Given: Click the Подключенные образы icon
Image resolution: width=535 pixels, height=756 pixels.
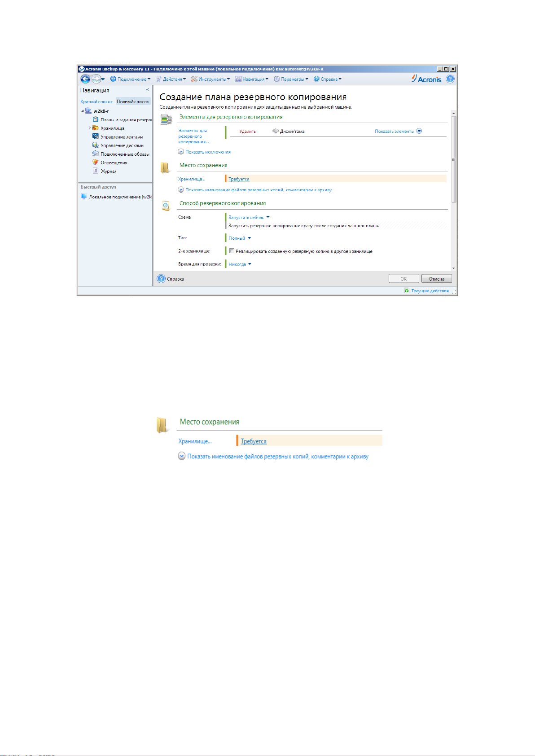Looking at the screenshot, I should coord(96,154).
